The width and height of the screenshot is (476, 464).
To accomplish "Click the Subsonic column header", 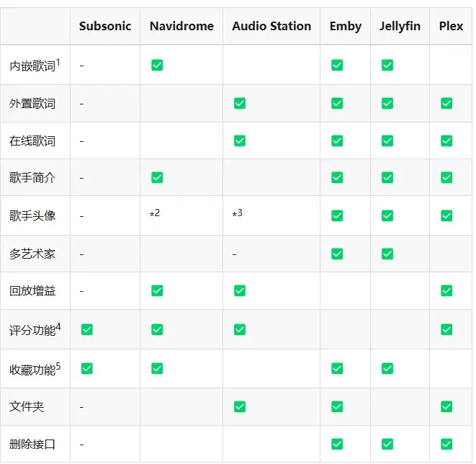I will pyautogui.click(x=105, y=26).
